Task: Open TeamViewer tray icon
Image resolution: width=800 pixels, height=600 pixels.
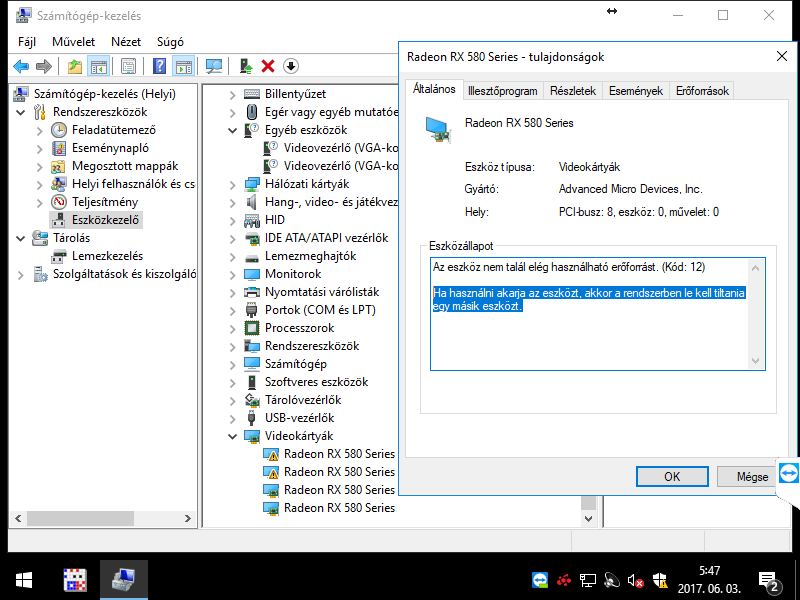Action: tap(540, 580)
